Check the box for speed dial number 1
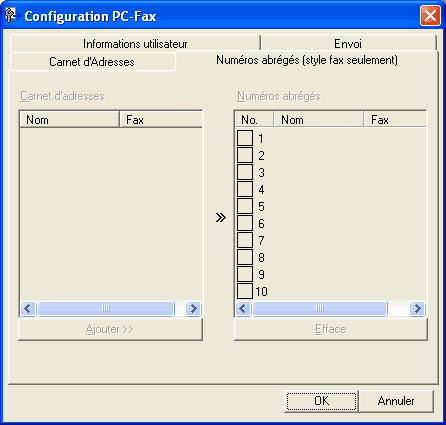This screenshot has width=446, height=425. coord(245,138)
